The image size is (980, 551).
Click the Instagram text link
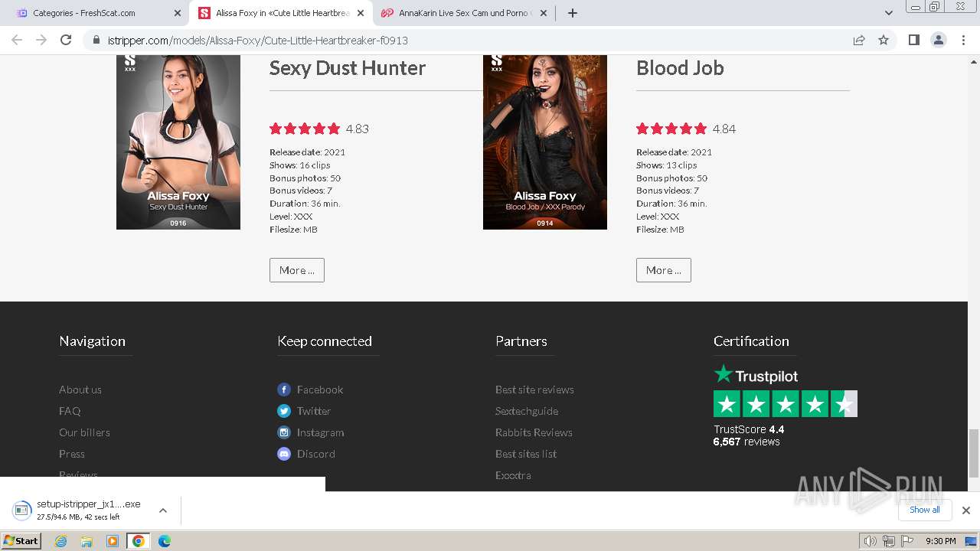pyautogui.click(x=320, y=432)
